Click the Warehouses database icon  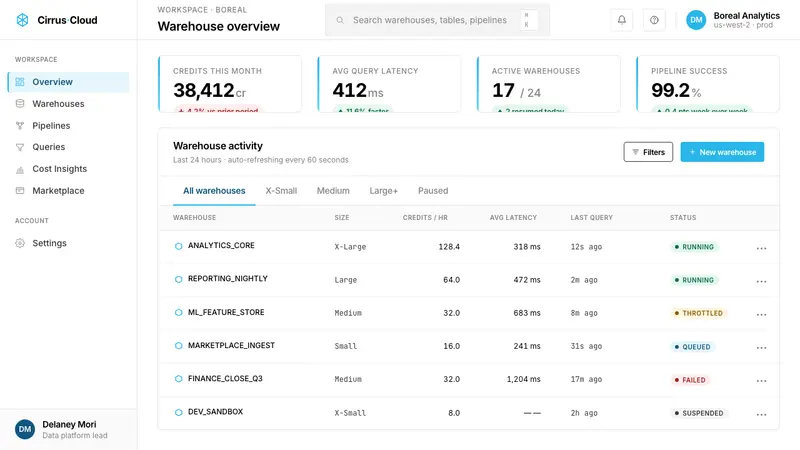20,104
